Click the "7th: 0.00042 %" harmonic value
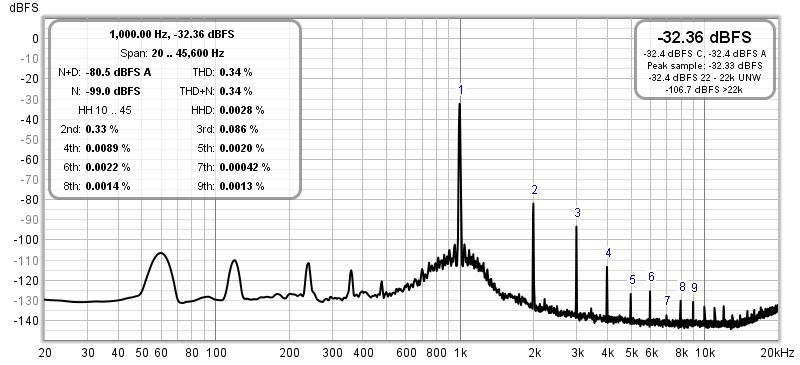 point(233,167)
